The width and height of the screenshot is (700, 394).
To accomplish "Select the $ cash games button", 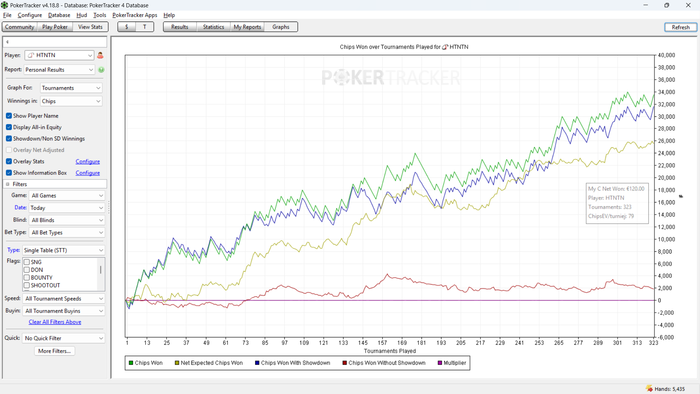I will point(127,27).
